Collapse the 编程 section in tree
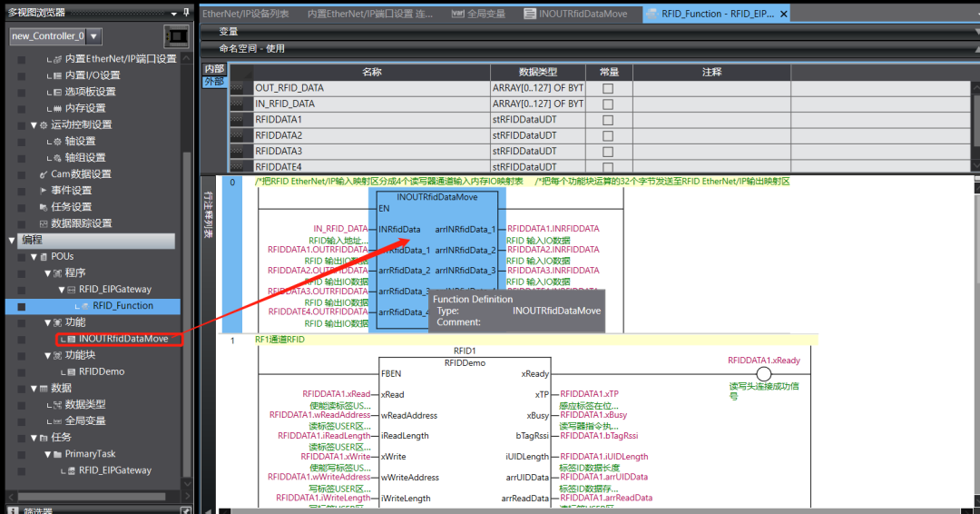The height and width of the screenshot is (514, 980). coord(12,241)
